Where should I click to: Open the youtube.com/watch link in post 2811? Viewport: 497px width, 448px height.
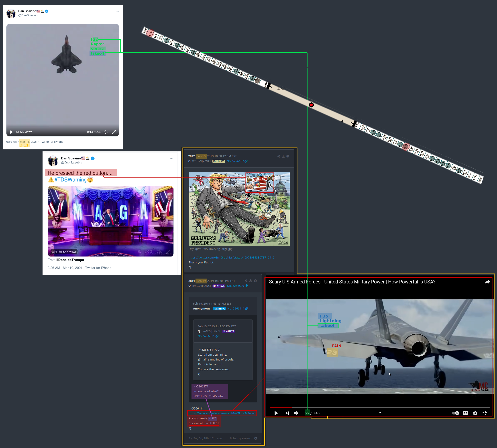222,413
